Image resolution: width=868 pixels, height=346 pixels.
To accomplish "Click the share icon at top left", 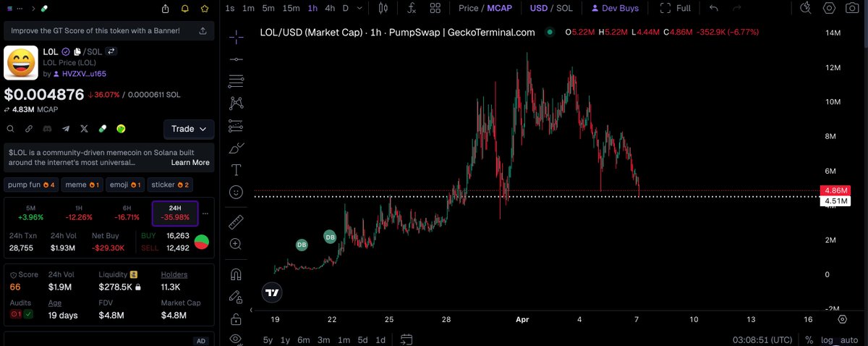I will 166,9.
